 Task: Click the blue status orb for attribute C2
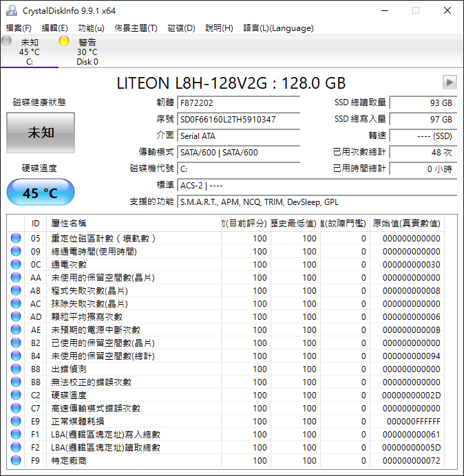pyautogui.click(x=16, y=395)
